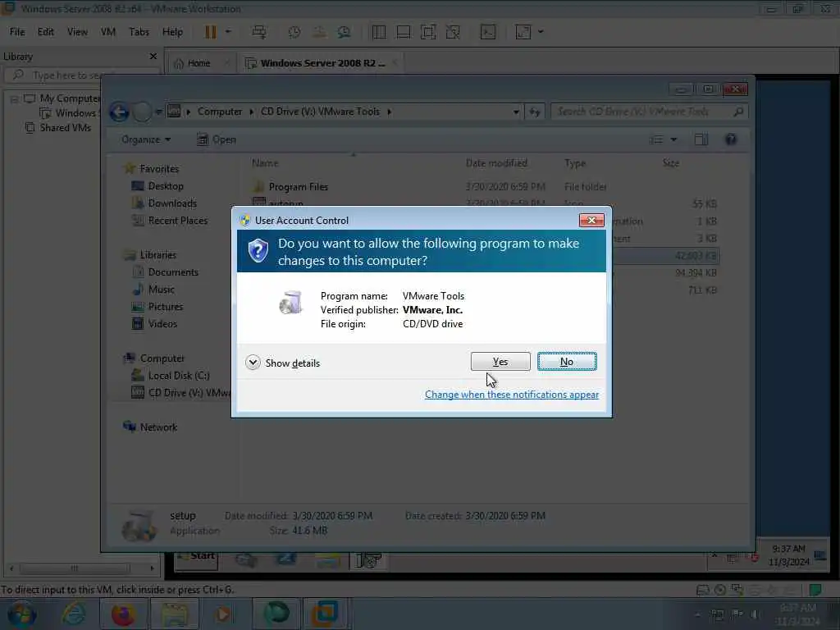Sort by Date modified column header
This screenshot has width=840, height=630.
(x=496, y=163)
